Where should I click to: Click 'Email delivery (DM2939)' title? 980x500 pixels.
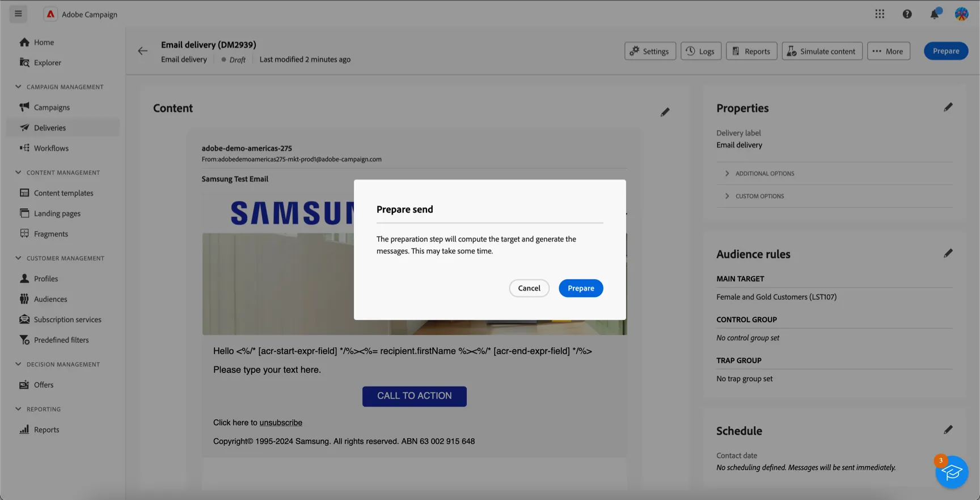209,44
